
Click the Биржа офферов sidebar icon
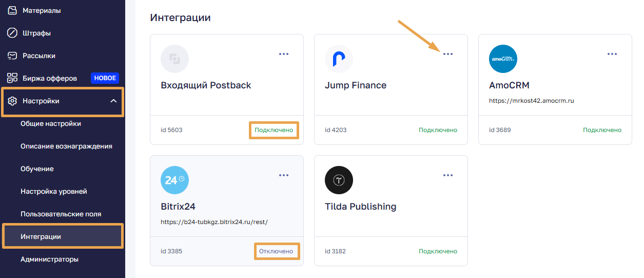pyautogui.click(x=12, y=78)
